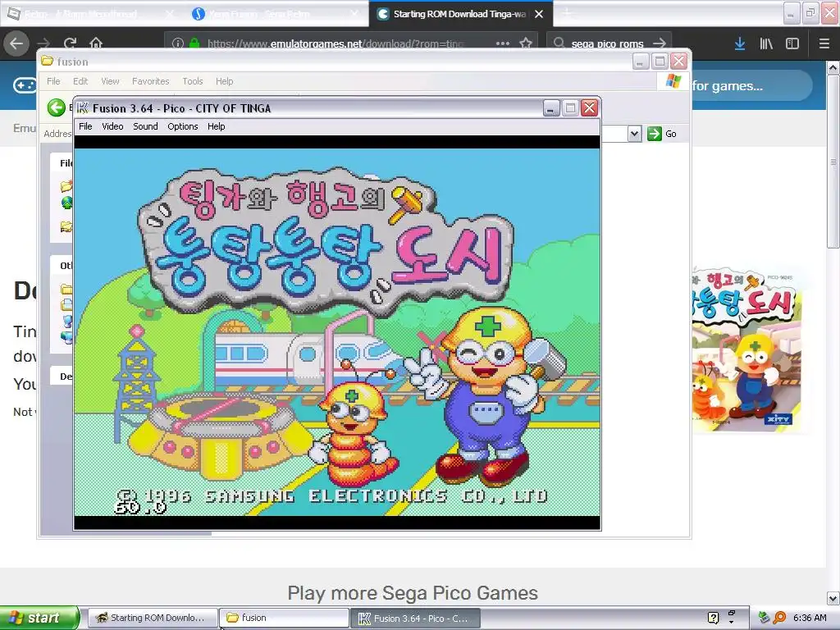This screenshot has width=840, height=630.
Task: Open site information icon in URL bar
Action: 178,43
